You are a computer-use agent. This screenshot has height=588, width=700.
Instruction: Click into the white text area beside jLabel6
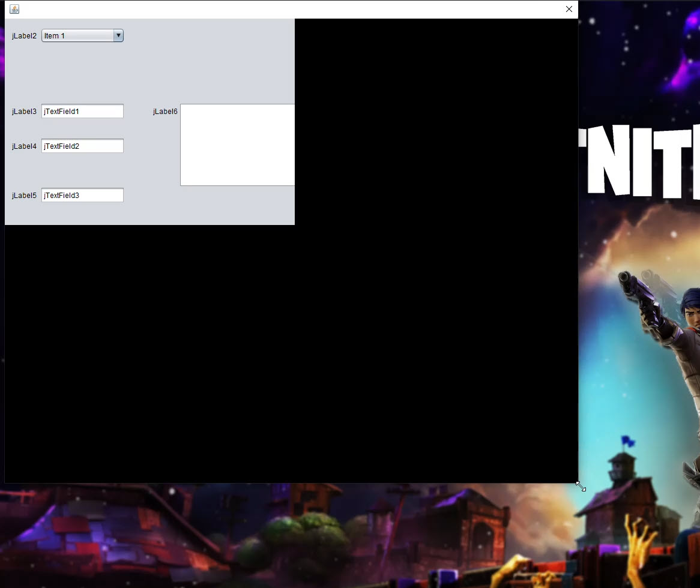238,145
